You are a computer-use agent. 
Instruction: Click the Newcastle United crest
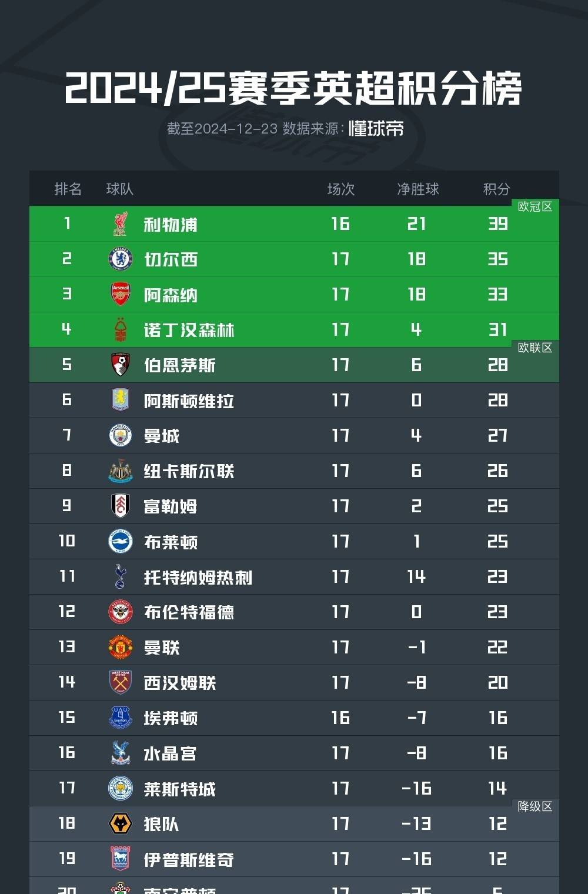pyautogui.click(x=121, y=471)
